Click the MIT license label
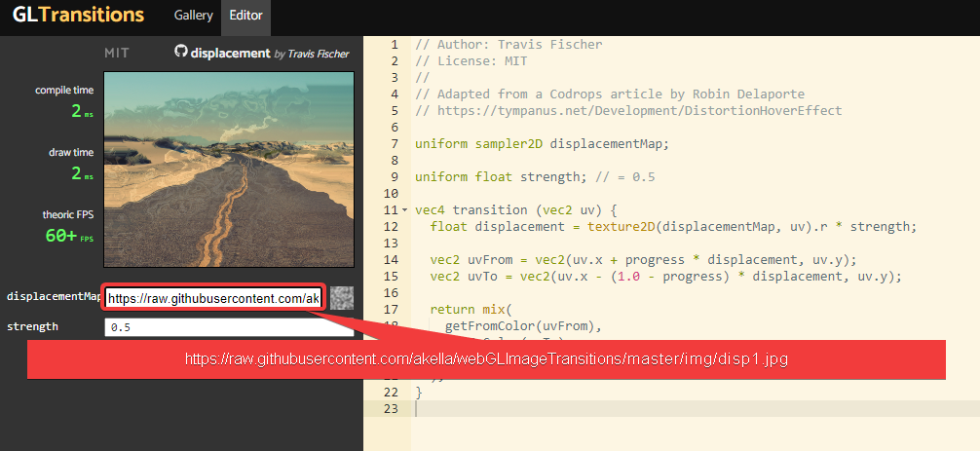 click(117, 54)
